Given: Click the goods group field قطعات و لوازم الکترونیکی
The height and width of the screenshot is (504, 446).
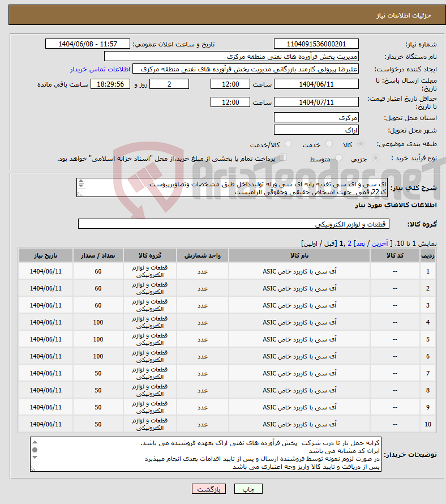Looking at the screenshot, I should pyautogui.click(x=234, y=224).
